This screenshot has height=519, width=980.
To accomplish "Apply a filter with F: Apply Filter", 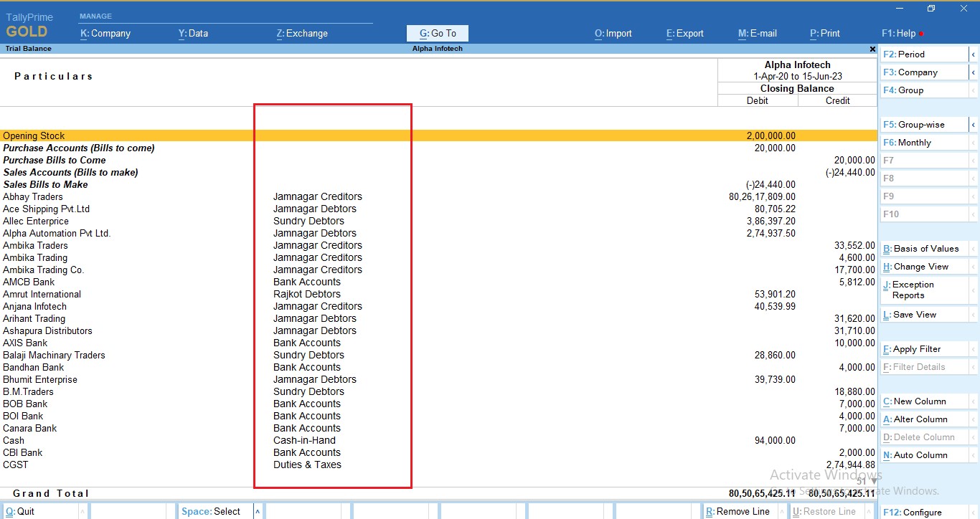I will click(915, 349).
